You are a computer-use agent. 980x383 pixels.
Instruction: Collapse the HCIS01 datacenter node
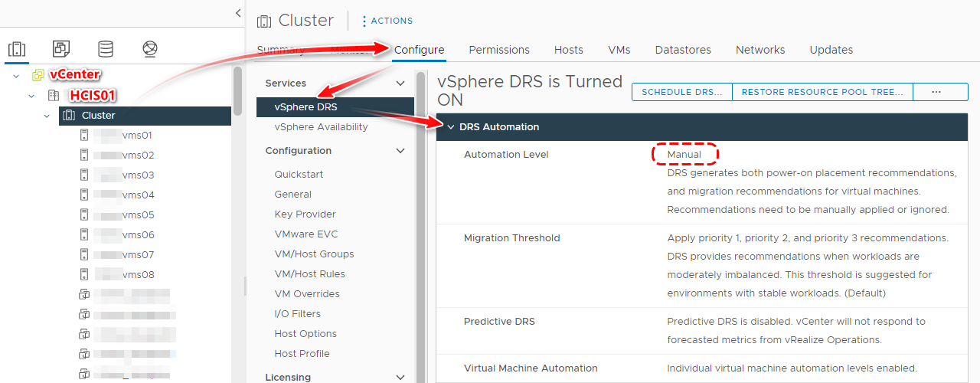[31, 96]
